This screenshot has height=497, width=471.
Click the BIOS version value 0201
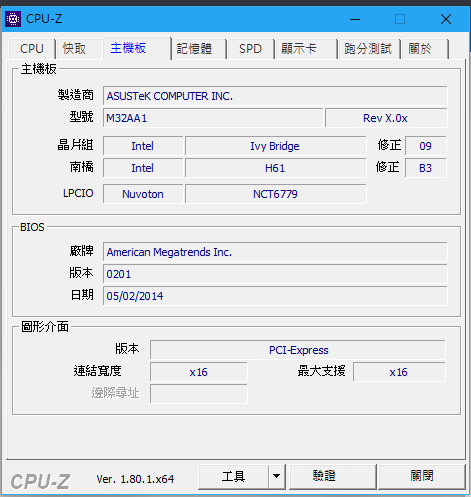coord(275,274)
